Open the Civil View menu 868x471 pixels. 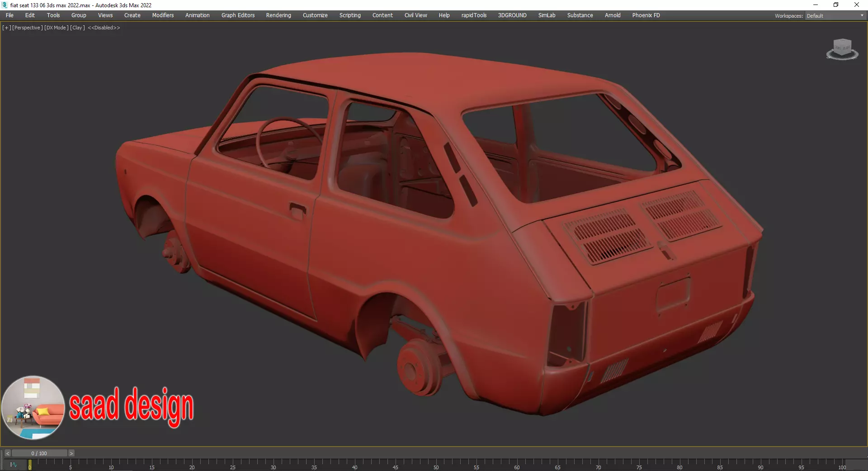[x=415, y=15]
